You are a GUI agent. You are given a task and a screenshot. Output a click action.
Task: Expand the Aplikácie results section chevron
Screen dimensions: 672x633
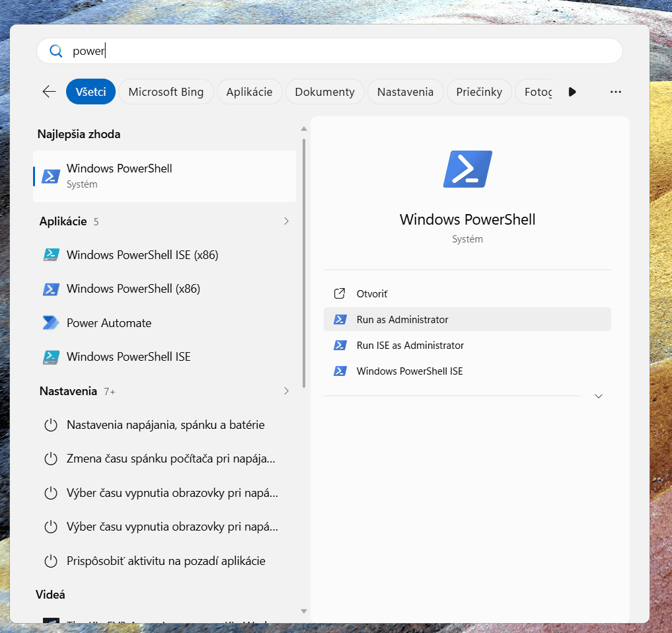tap(286, 221)
